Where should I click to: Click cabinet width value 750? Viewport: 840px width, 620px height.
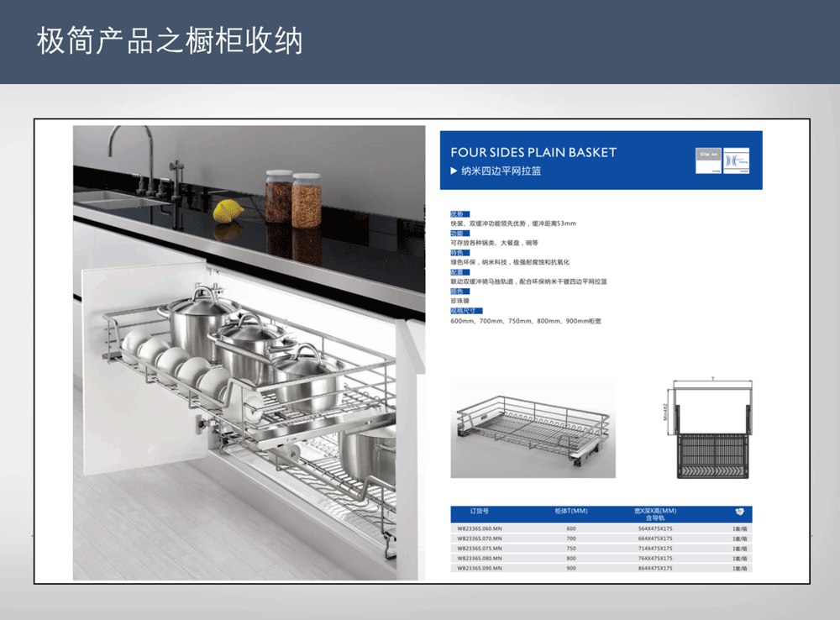point(571,549)
